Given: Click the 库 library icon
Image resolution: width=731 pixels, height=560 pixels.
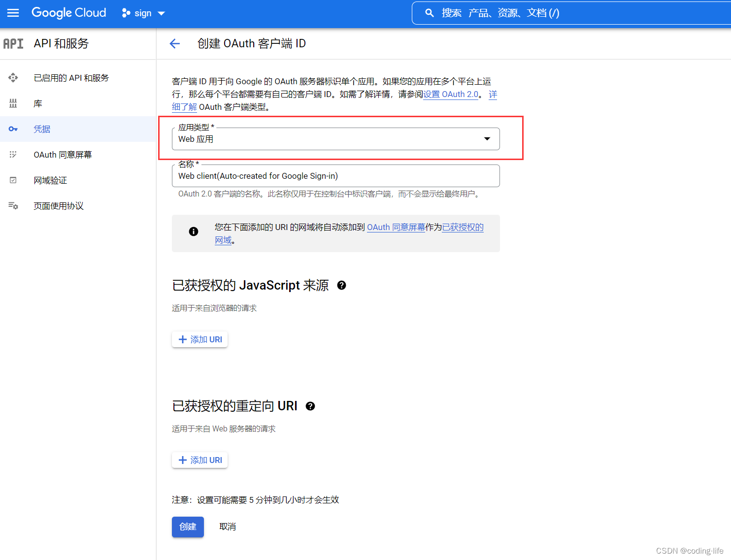Looking at the screenshot, I should [13, 103].
